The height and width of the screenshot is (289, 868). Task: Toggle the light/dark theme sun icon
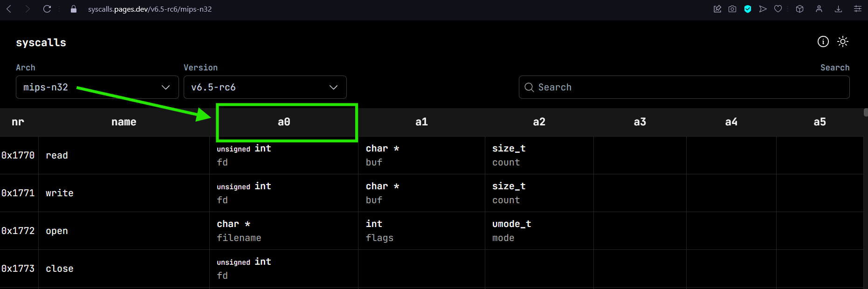[x=842, y=42]
